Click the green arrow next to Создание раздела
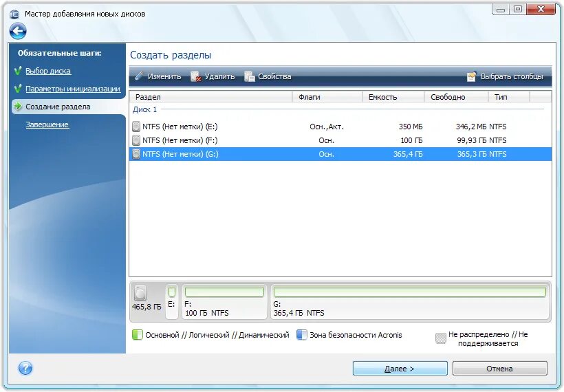Image resolution: width=564 pixels, height=392 pixels. pos(18,106)
